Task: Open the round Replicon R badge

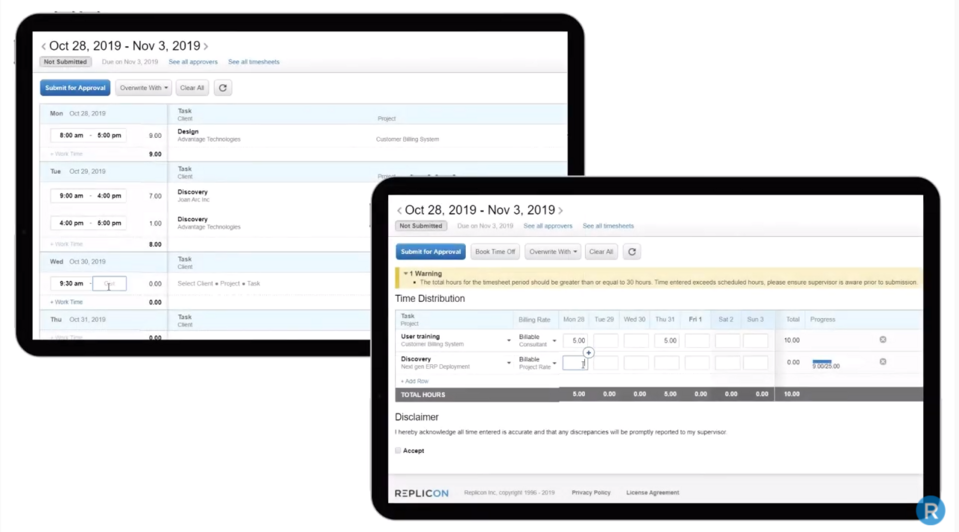Action: 930,510
